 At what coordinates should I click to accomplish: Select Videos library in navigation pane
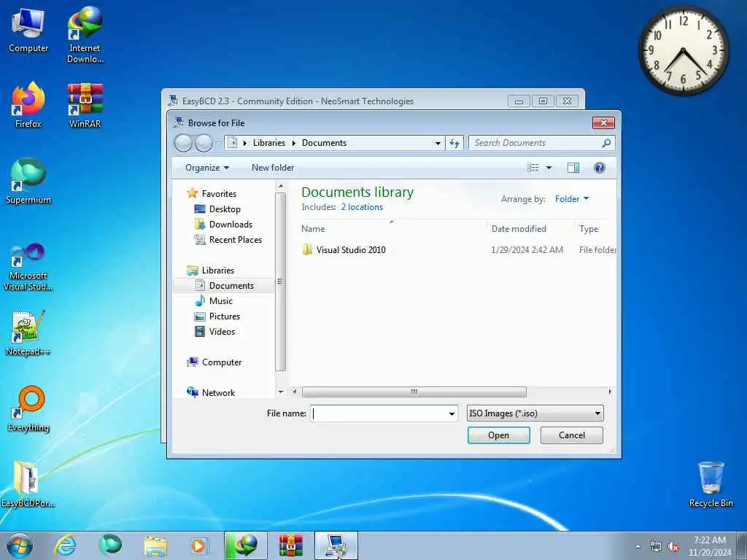point(222,332)
